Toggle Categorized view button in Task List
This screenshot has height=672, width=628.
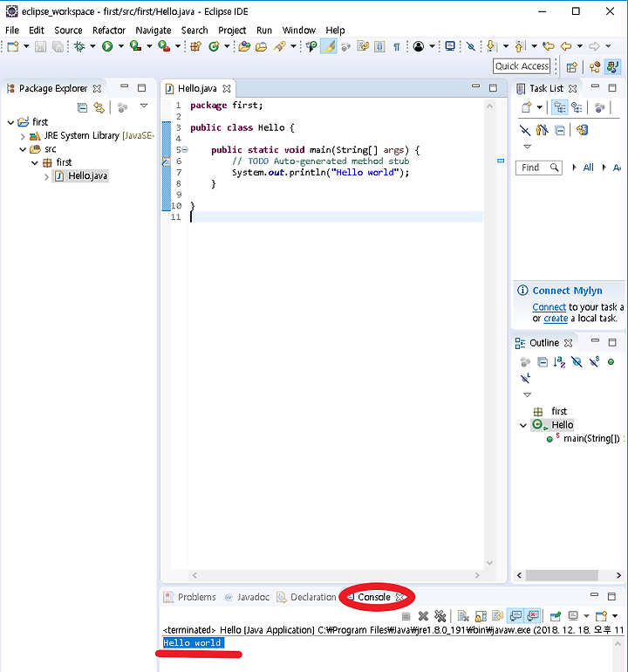pyautogui.click(x=559, y=107)
